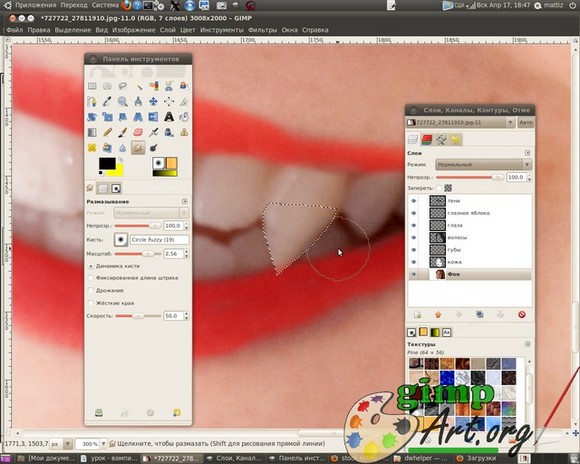Select the Dodge/Burn tool
The height and width of the screenshot is (464, 580).
click(x=154, y=148)
